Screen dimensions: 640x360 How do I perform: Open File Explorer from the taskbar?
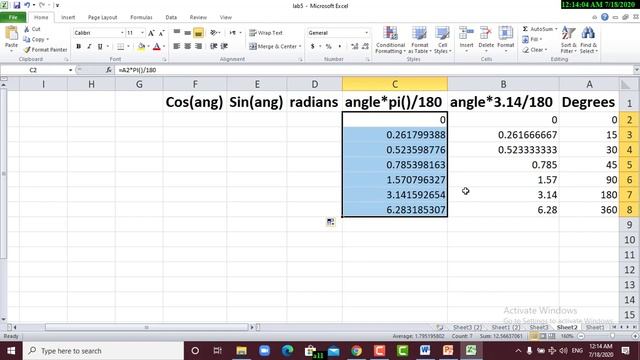tap(241, 351)
